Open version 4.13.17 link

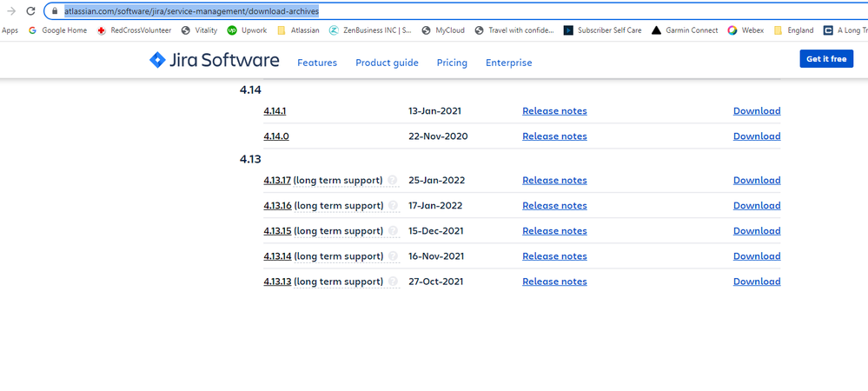pos(277,180)
